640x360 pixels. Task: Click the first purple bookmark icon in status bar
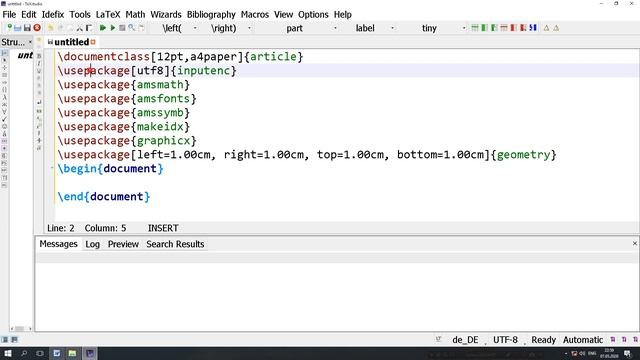pyautogui.click(x=613, y=340)
